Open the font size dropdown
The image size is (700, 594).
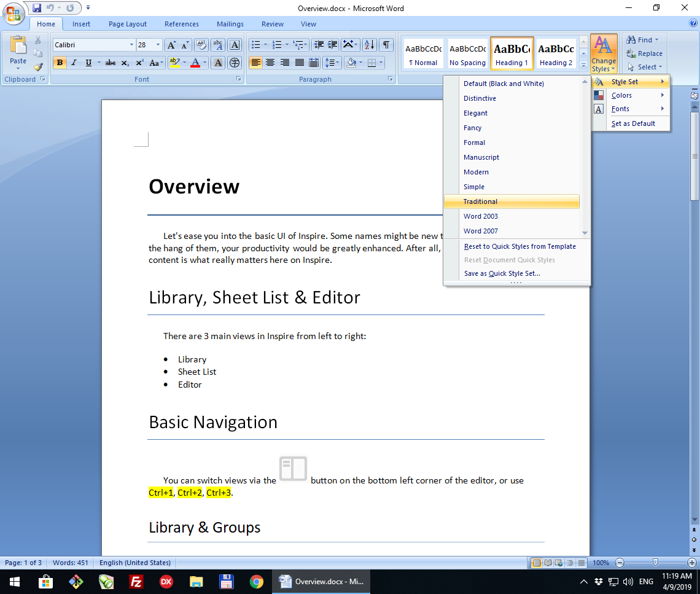point(158,45)
